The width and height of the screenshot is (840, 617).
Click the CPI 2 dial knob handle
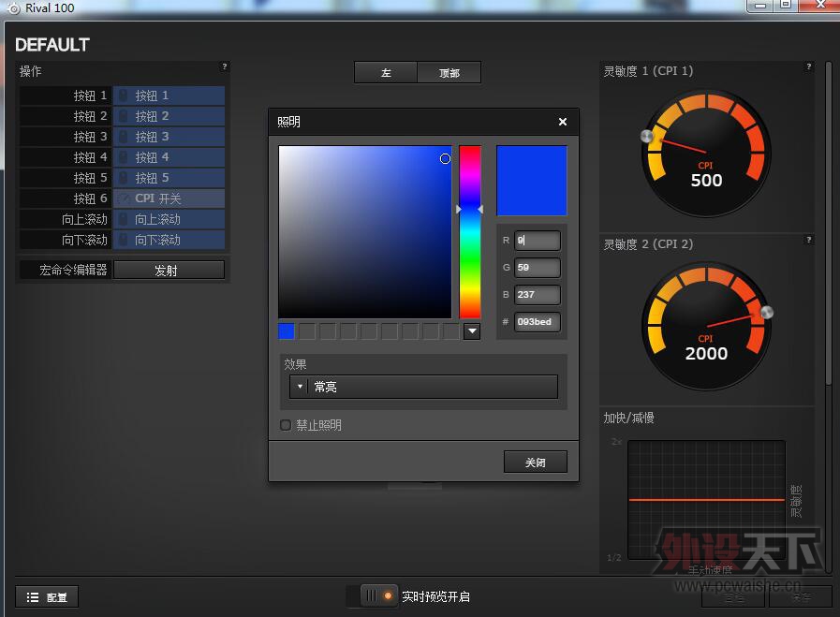(x=767, y=313)
